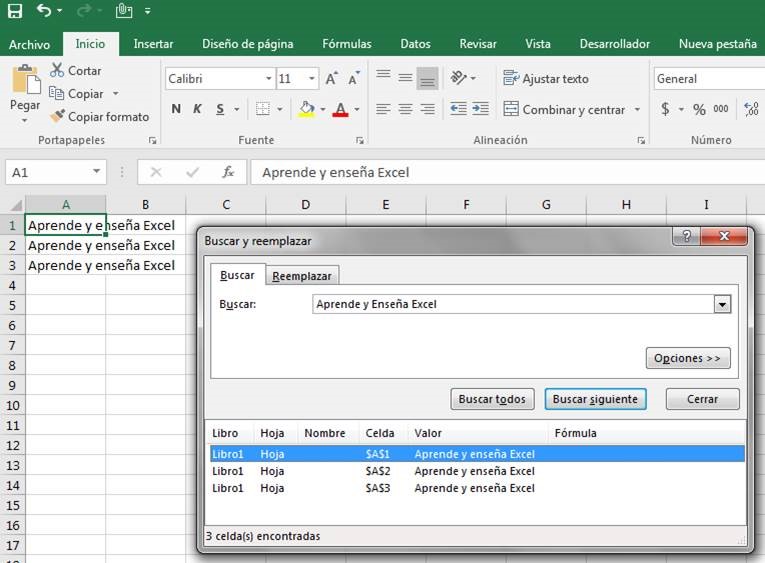Apply percent style format
Image resolution: width=765 pixels, height=563 pixels.
pos(699,109)
